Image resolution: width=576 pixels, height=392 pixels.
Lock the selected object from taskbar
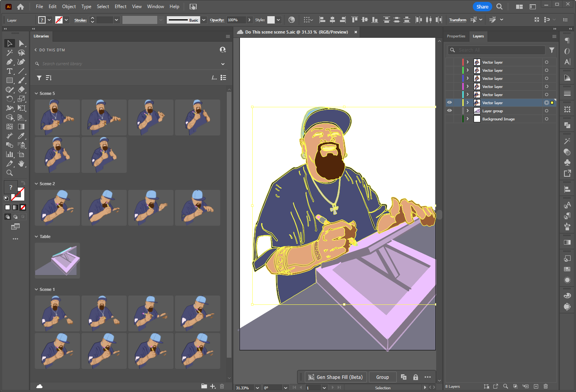(416, 377)
